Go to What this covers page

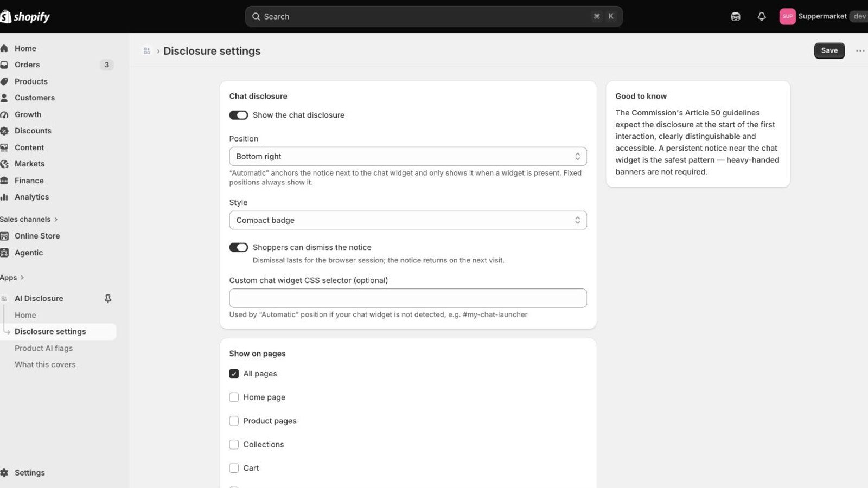tap(45, 364)
